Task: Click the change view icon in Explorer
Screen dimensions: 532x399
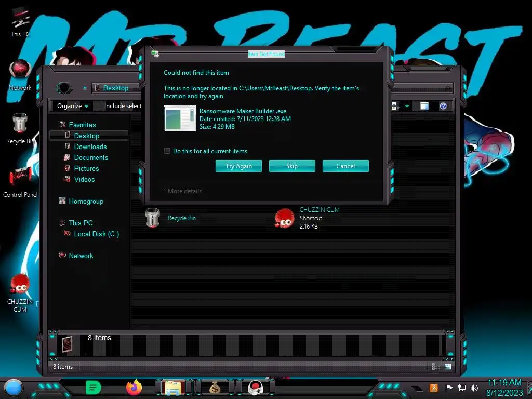Action: 395,106
